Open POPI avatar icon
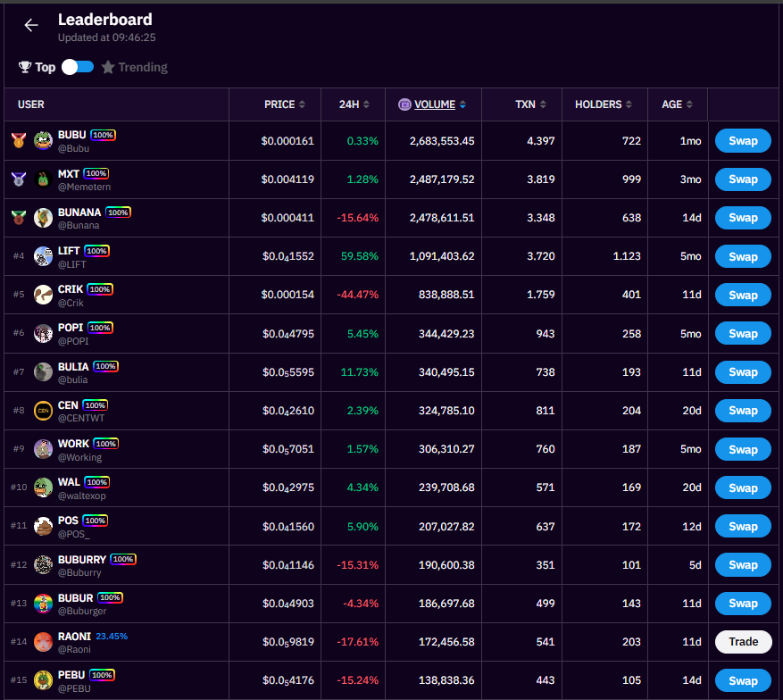The image size is (783, 700). click(43, 333)
